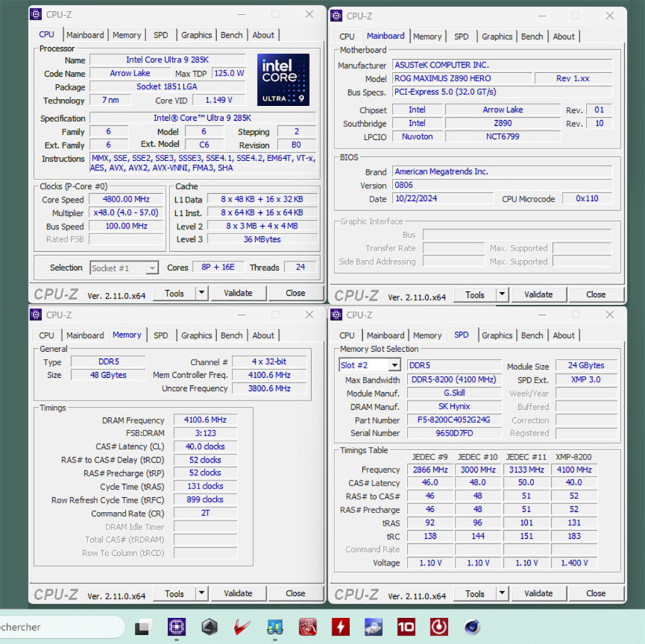
Task: Click Close button in the SPD window
Action: click(596, 593)
